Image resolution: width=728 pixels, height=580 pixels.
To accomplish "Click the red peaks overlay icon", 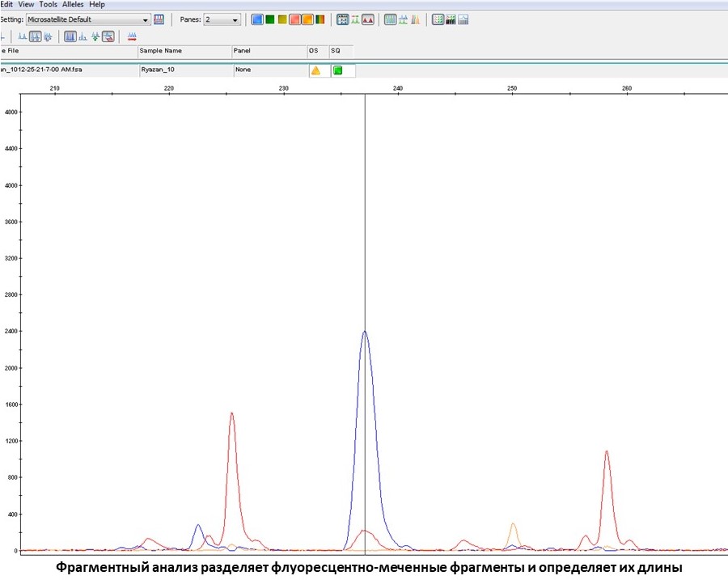I will point(368,19).
